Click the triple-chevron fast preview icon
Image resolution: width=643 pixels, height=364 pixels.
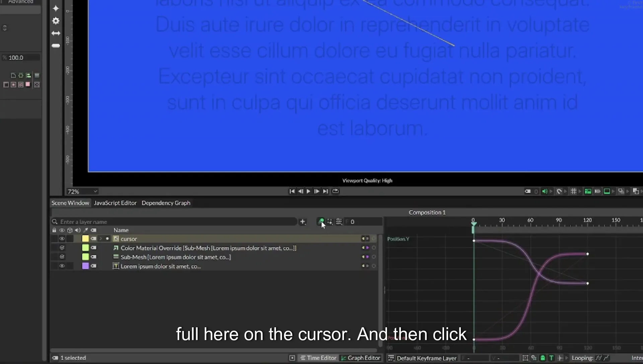pos(597,191)
